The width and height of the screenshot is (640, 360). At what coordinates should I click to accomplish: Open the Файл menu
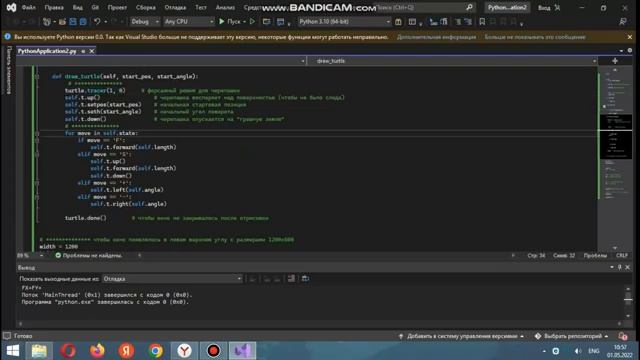[28, 7]
